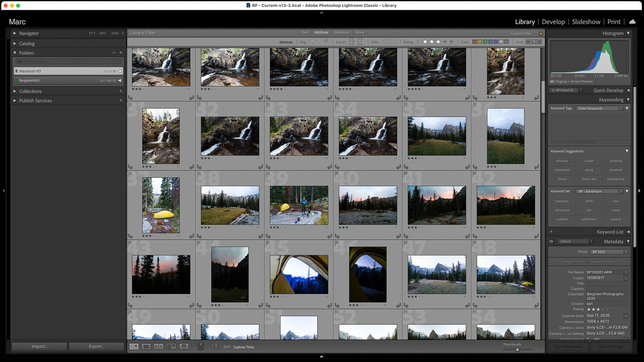Click the cloud sync icon
The image size is (644, 362).
(632, 22)
